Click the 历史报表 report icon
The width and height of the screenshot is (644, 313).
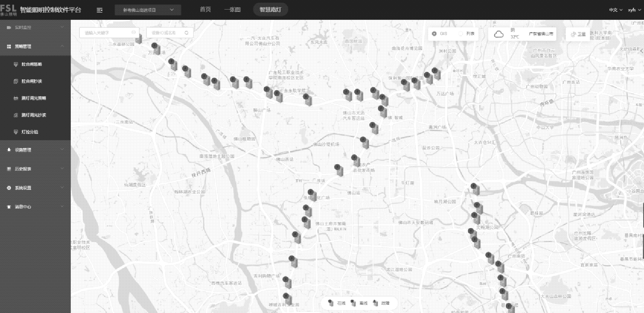coord(9,169)
